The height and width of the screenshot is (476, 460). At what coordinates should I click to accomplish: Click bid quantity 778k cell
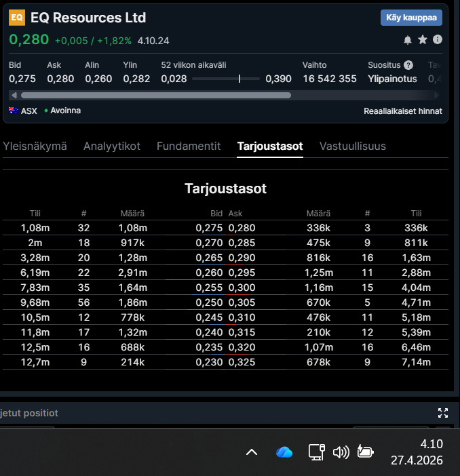(x=132, y=317)
